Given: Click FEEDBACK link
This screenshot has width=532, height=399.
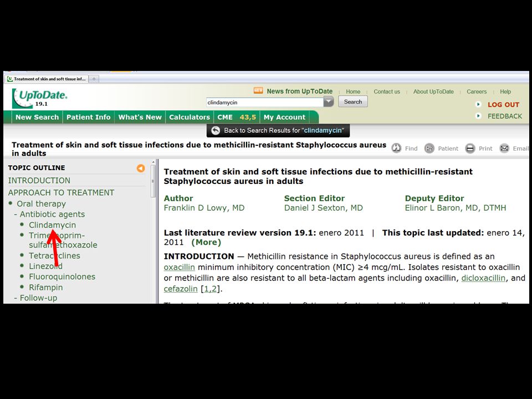Looking at the screenshot, I should 504,116.
